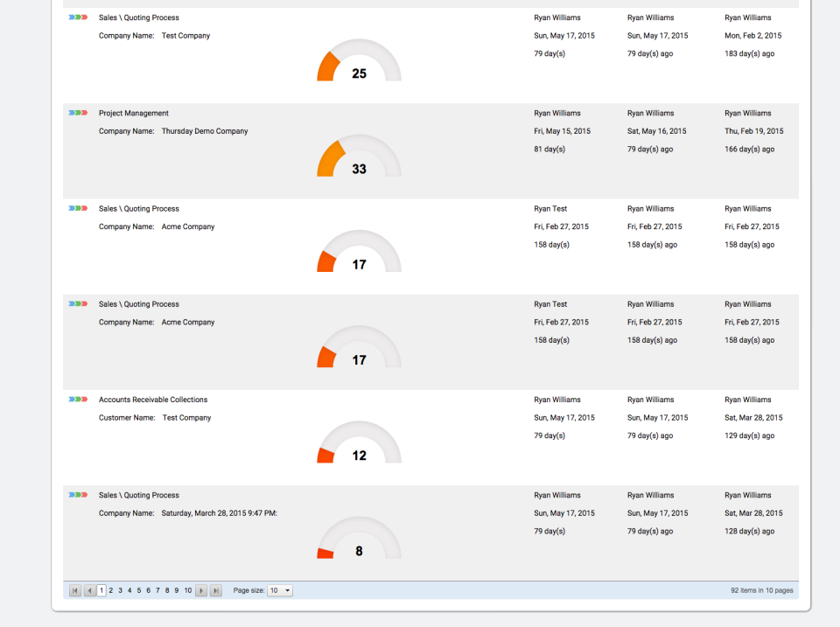The width and height of the screenshot is (840, 627).
Task: Click the '166 day(s) ago' value
Action: pyautogui.click(x=749, y=150)
